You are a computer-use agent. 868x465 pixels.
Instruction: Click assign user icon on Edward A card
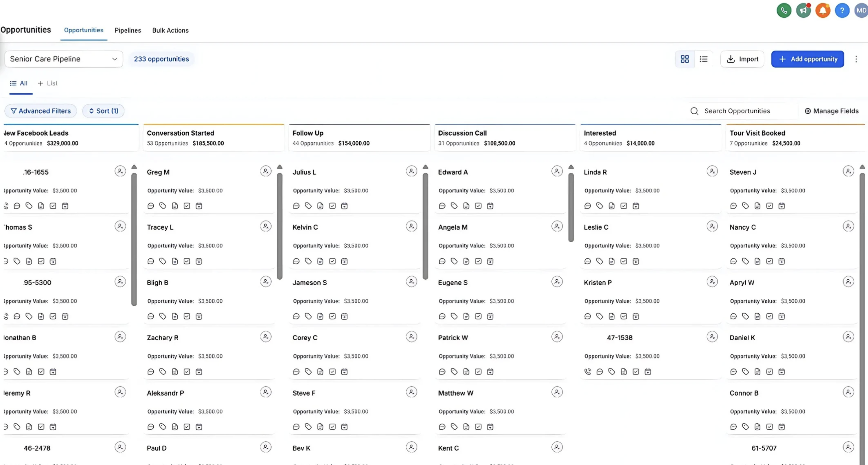[x=557, y=171]
